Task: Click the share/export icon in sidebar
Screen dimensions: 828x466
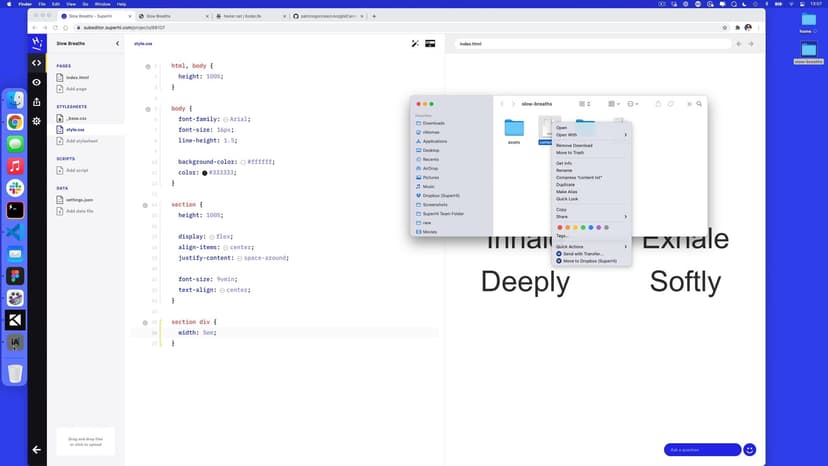Action: pos(37,101)
